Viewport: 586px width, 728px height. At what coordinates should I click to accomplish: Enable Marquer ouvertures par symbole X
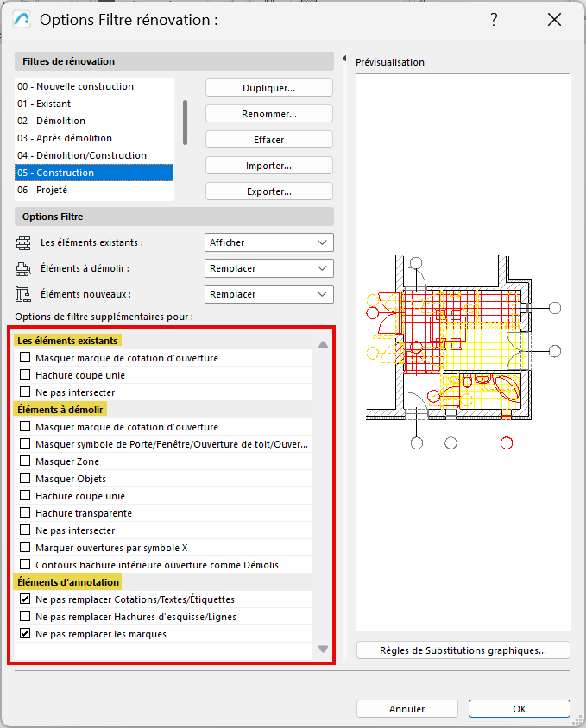(25, 547)
